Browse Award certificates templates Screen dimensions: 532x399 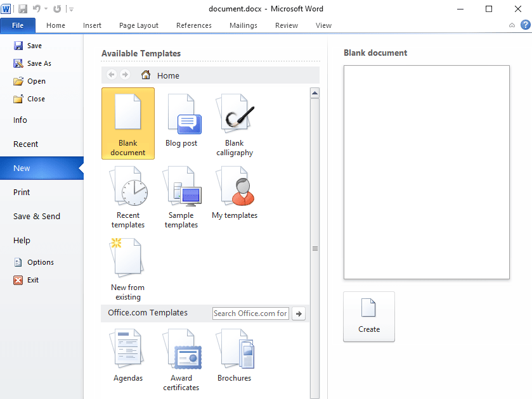point(181,348)
